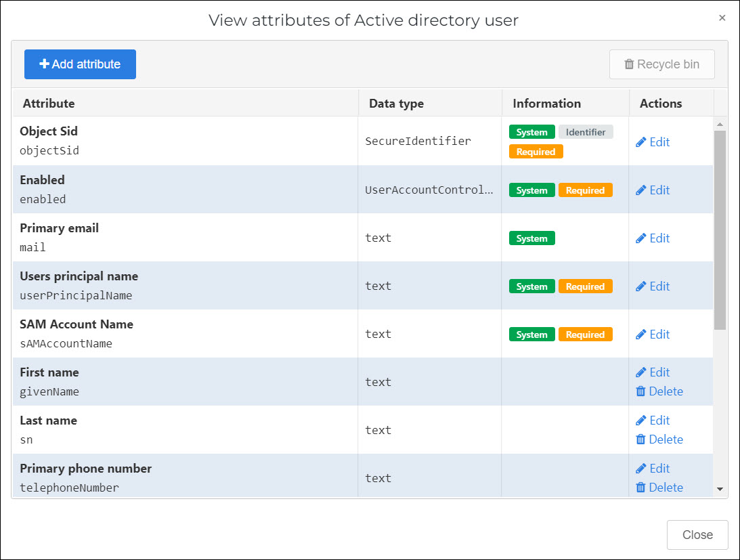Click the Primary email attribute name
740x560 pixels.
[59, 228]
